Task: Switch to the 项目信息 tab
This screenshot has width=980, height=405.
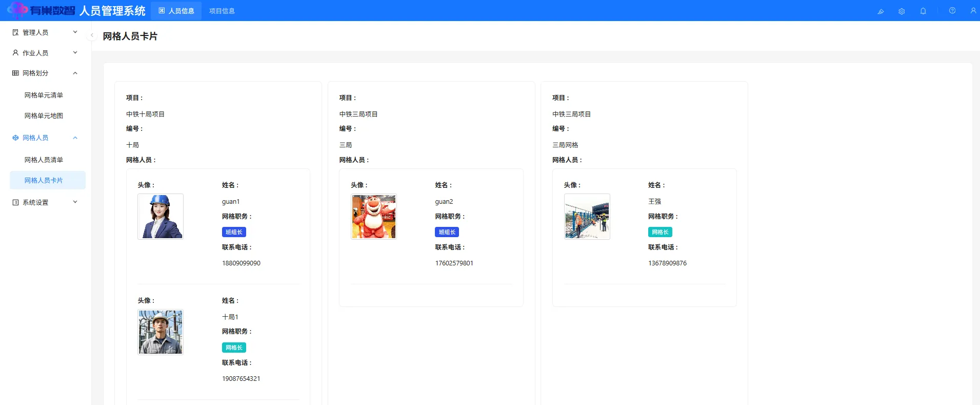Action: click(222, 11)
